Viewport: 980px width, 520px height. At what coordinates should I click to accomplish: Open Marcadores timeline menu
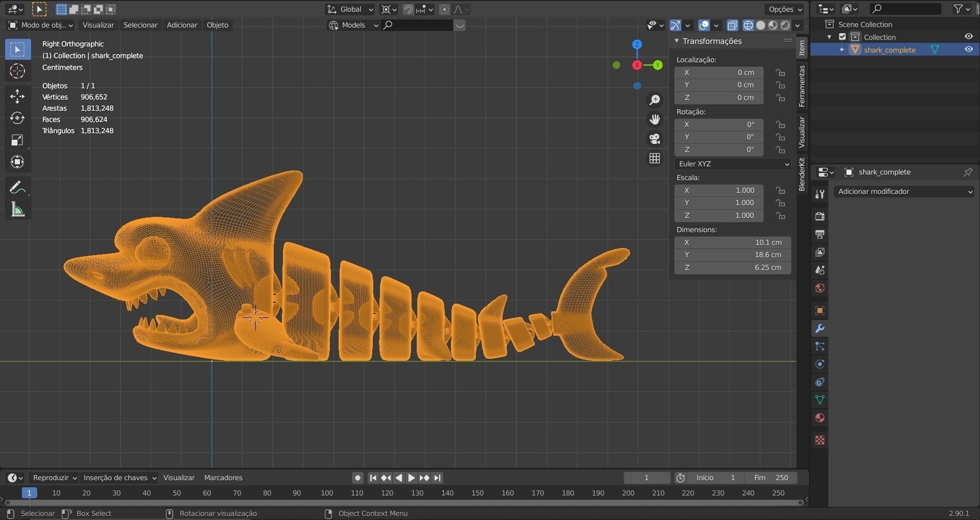click(x=223, y=478)
